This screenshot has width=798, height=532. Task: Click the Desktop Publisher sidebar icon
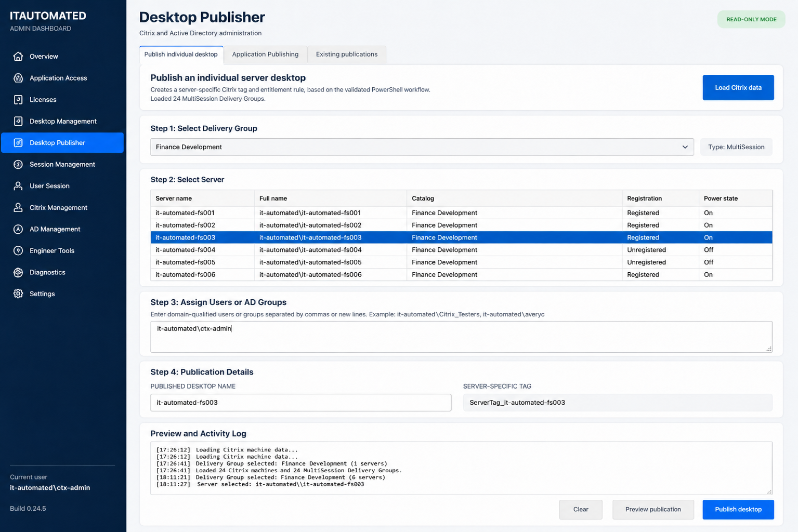[x=18, y=143]
